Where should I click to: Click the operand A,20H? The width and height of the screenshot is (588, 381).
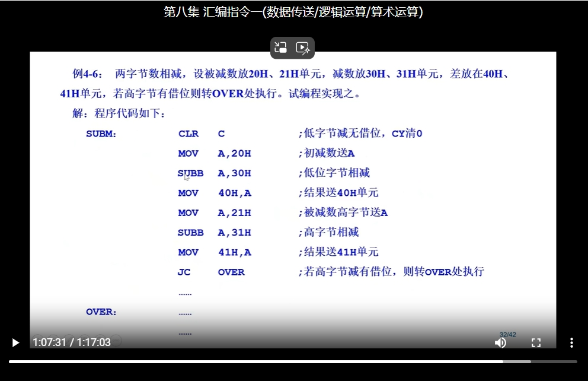[234, 154]
